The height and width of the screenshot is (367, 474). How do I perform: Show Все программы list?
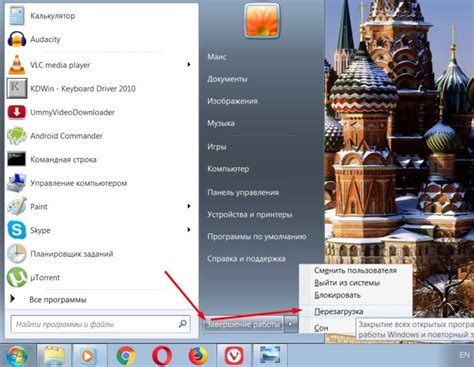[x=58, y=300]
